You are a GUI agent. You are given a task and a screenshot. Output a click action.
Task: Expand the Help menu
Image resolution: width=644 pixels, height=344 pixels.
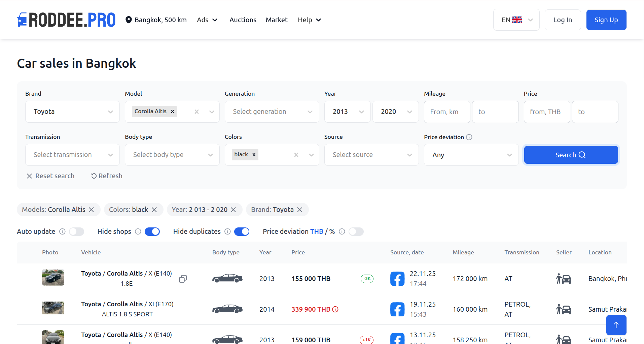click(x=309, y=20)
